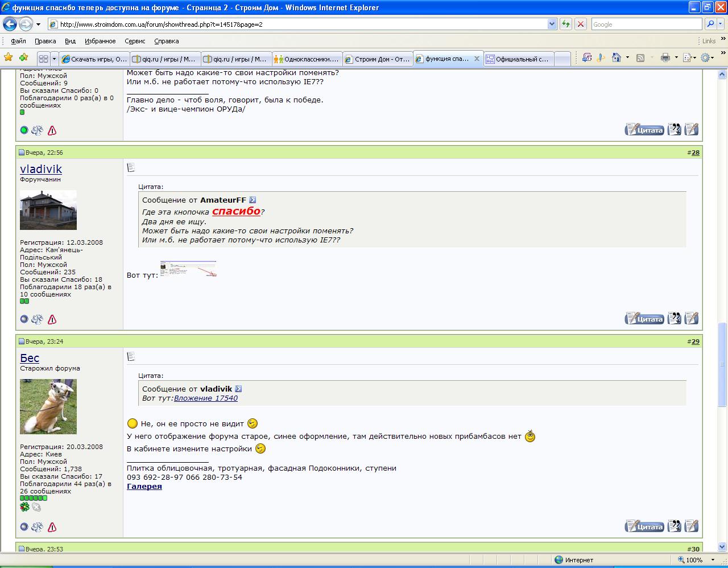Click the ICQ flower icon under Бес

tap(24, 507)
